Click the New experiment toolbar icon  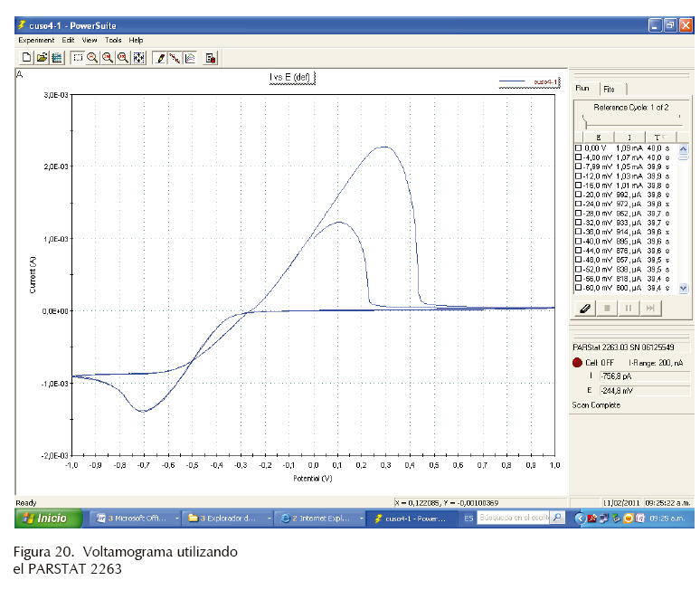point(27,58)
